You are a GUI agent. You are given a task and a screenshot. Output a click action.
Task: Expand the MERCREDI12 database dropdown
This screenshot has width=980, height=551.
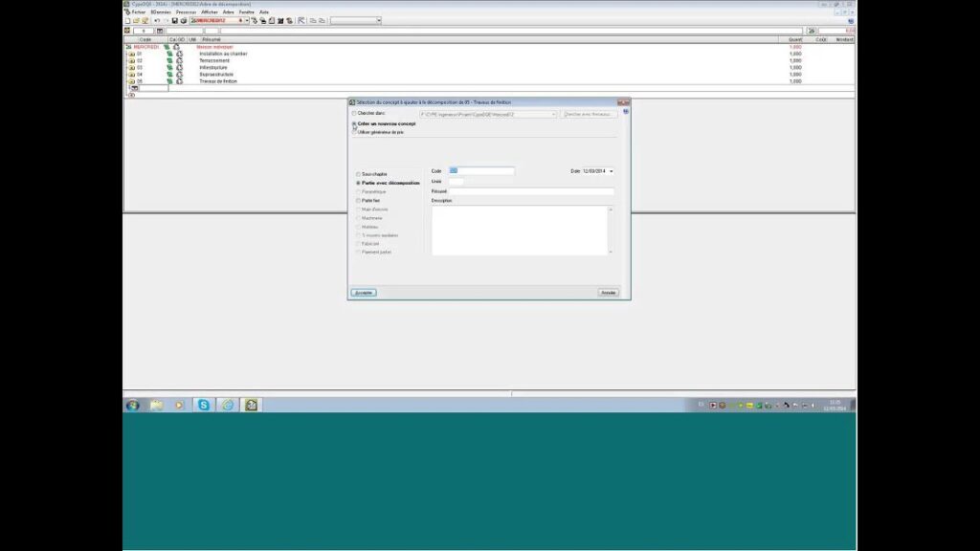point(247,20)
